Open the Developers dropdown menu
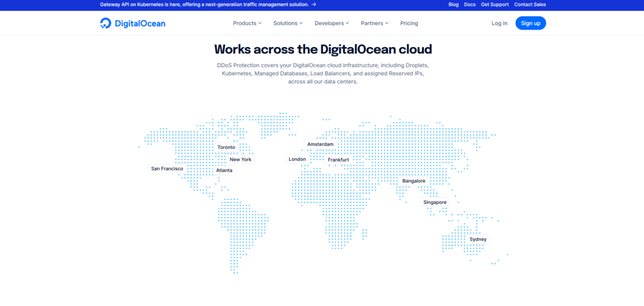The width and height of the screenshot is (644, 306). (332, 23)
